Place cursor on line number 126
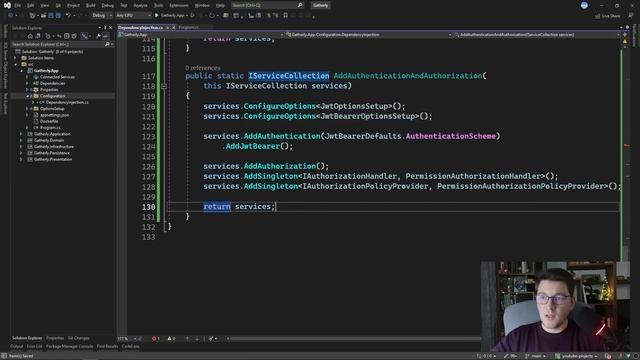The image size is (640, 360). click(x=149, y=167)
